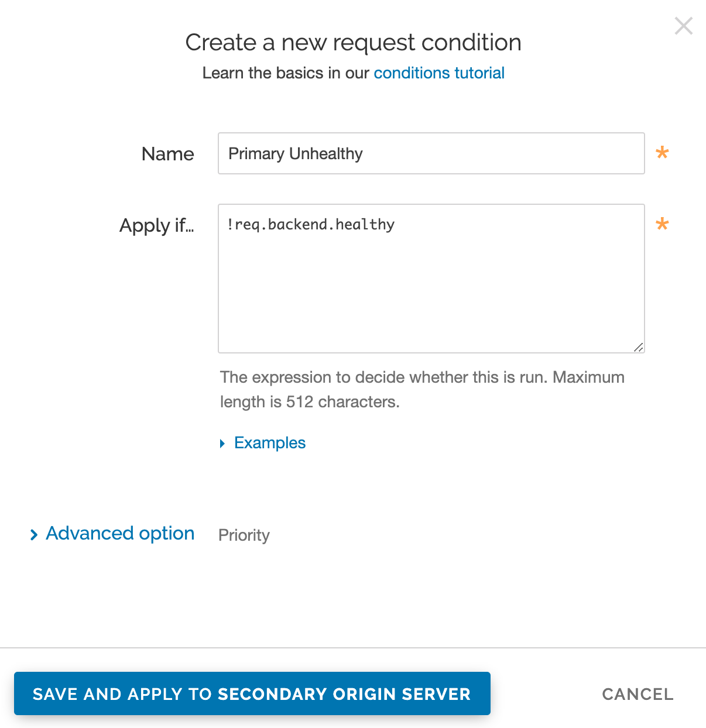The width and height of the screenshot is (706, 728).
Task: Click the resize grip on the Apply if textarea
Action: [x=639, y=346]
